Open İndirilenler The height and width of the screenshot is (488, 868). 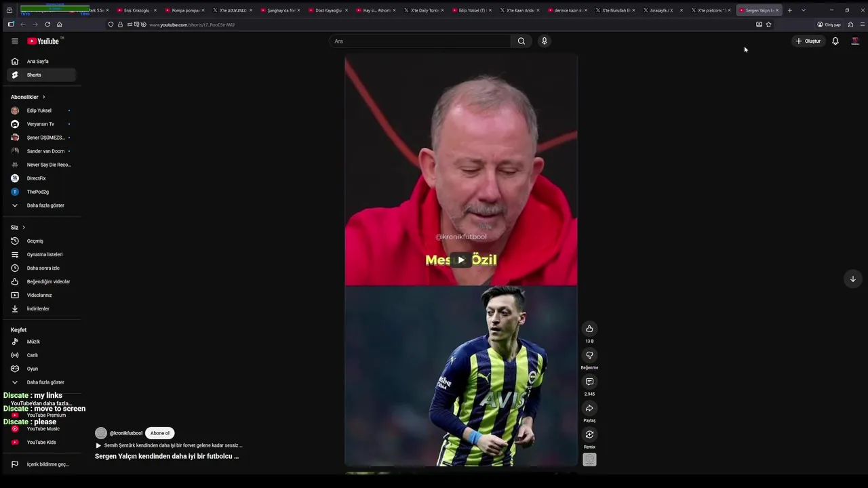41,308
